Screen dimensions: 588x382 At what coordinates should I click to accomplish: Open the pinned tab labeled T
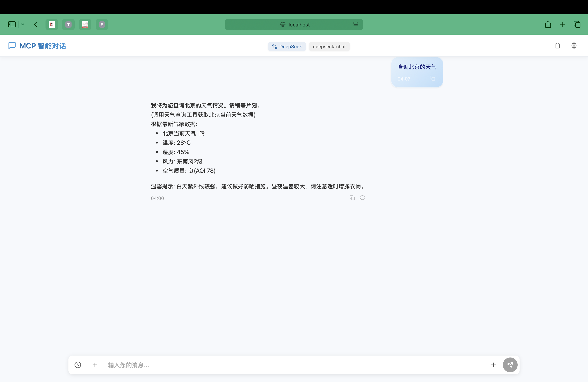click(x=68, y=25)
